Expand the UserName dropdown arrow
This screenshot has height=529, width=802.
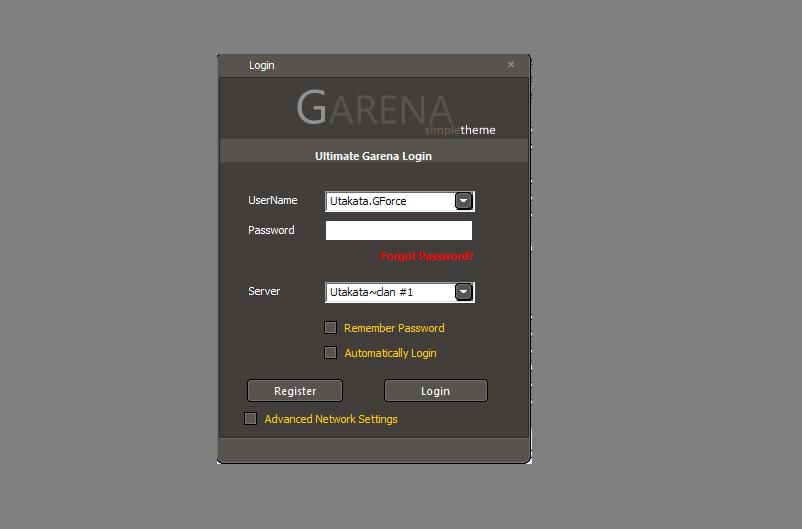463,201
